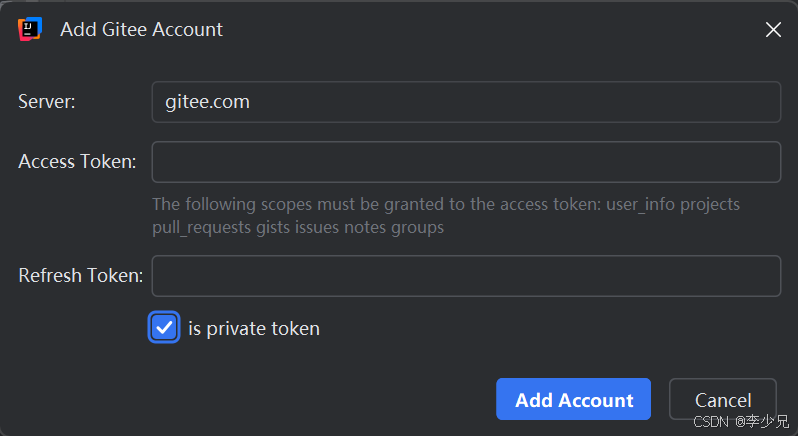Click the "Access Token:" field label

(77, 161)
